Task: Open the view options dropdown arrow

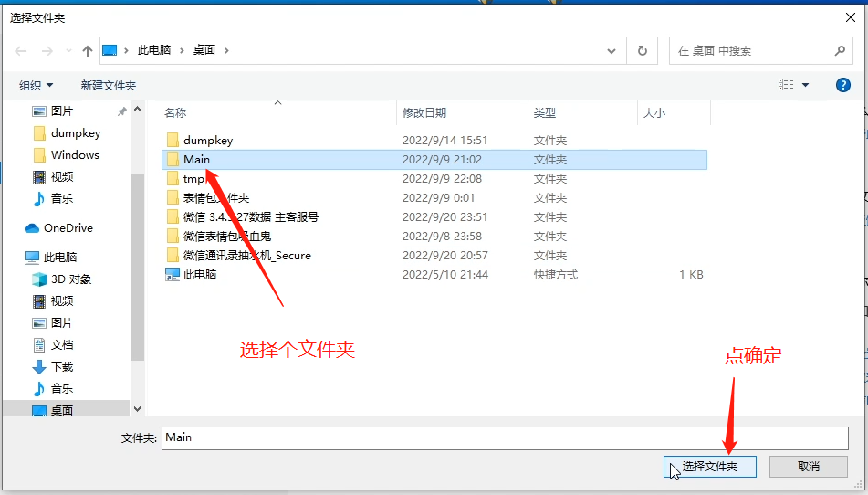Action: coord(805,85)
